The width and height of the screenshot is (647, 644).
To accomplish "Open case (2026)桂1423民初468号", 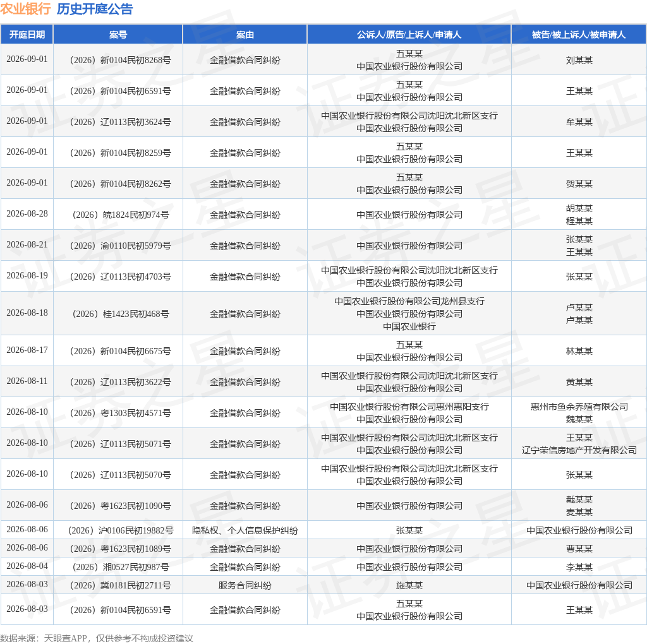I will [x=121, y=314].
